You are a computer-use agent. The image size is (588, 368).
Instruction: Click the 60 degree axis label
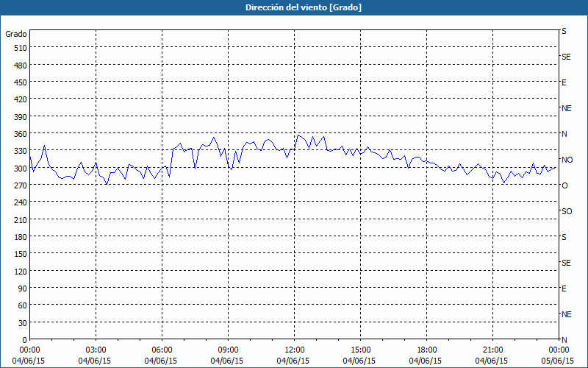click(23, 305)
